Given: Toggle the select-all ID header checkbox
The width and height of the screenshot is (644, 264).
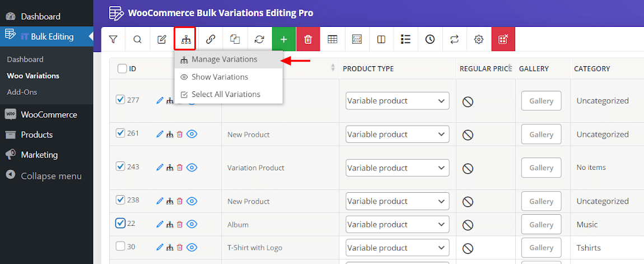Looking at the screenshot, I should tap(122, 69).
